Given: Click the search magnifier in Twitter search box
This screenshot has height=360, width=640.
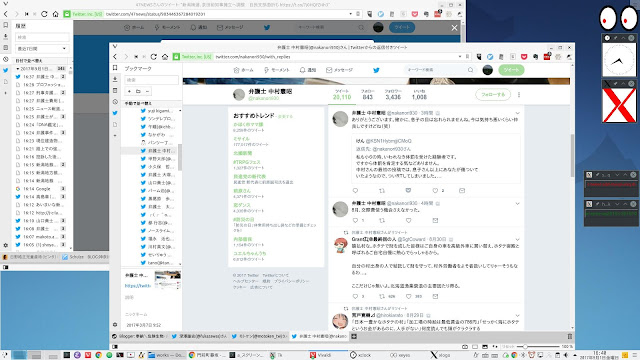Looking at the screenshot, I should tap(470, 70).
